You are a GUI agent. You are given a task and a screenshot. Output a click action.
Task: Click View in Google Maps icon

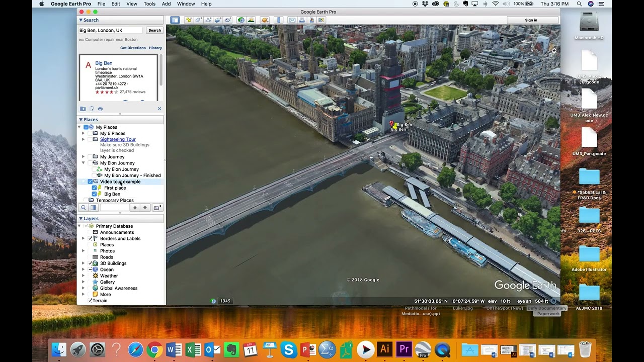(x=321, y=20)
